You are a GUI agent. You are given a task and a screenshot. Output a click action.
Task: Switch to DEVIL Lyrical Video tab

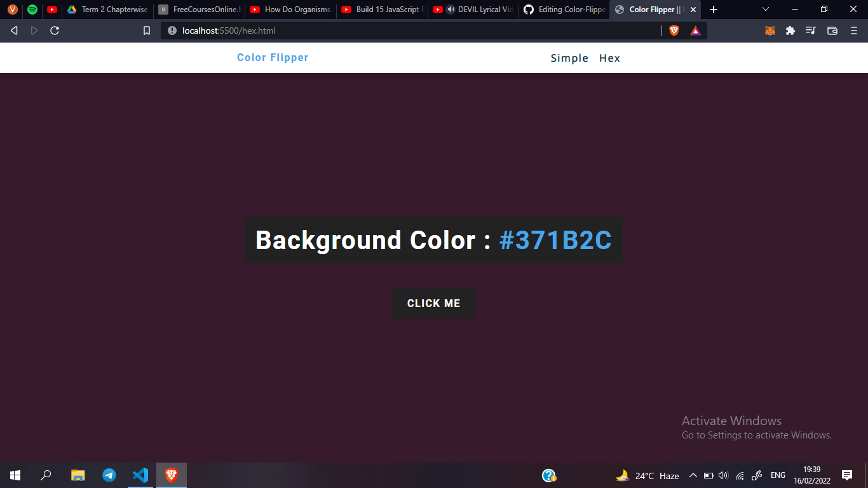473,10
